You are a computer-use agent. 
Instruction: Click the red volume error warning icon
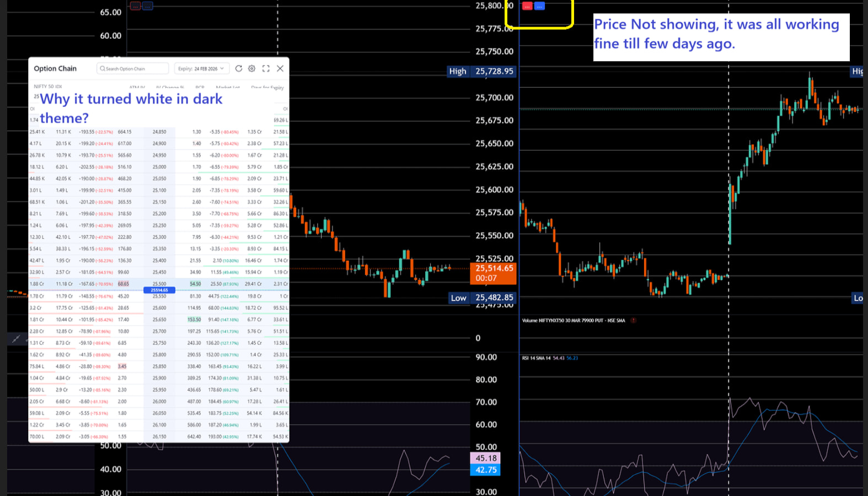tap(633, 320)
